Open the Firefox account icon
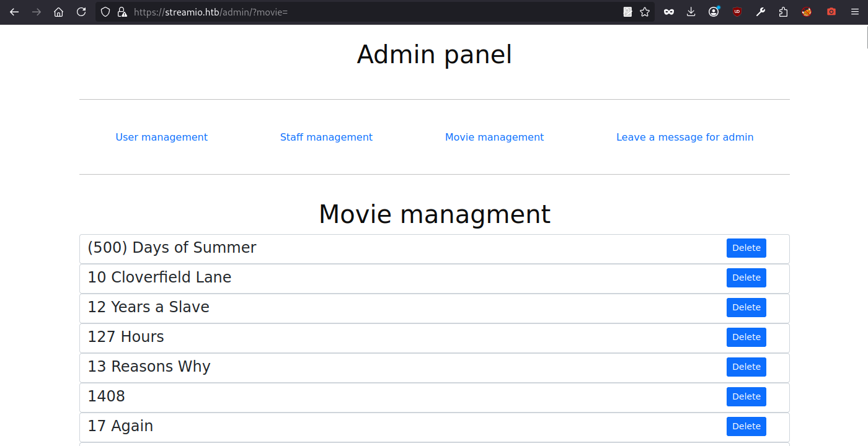868x446 pixels. coord(714,12)
